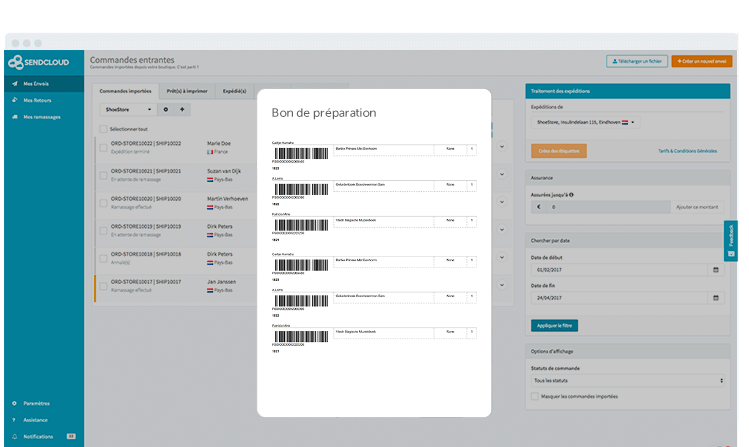The width and height of the screenshot is (749, 447).
Task: Toggle Masquer les commandes importées checkbox
Action: tap(535, 396)
